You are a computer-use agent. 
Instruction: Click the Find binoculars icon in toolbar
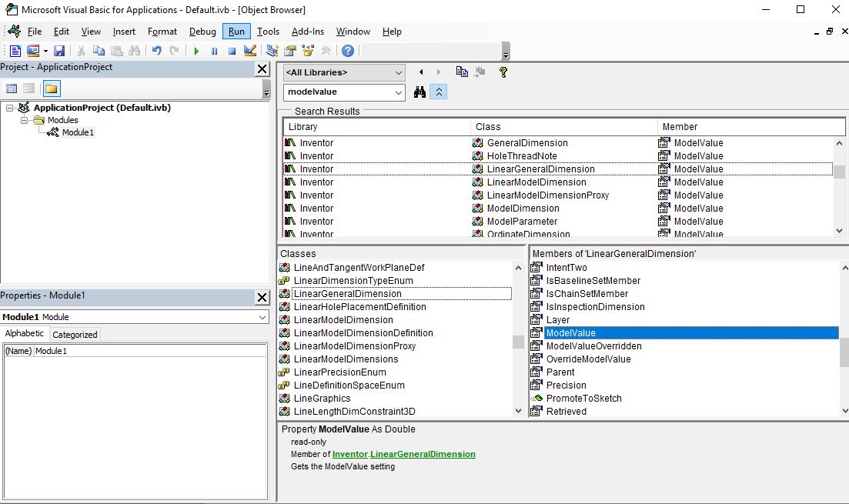(134, 51)
